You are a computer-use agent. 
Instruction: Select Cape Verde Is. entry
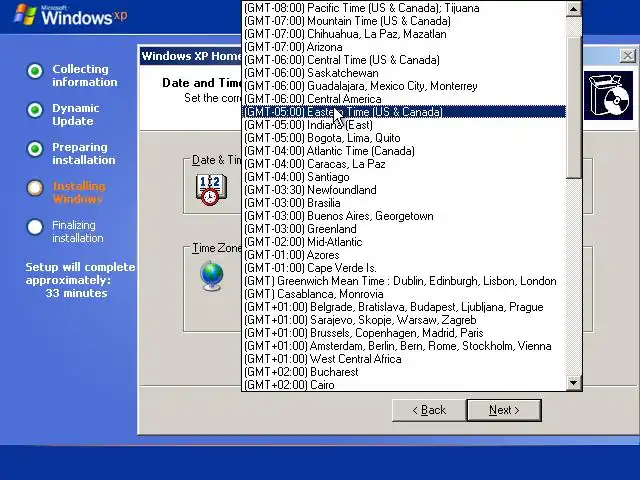pyautogui.click(x=404, y=268)
